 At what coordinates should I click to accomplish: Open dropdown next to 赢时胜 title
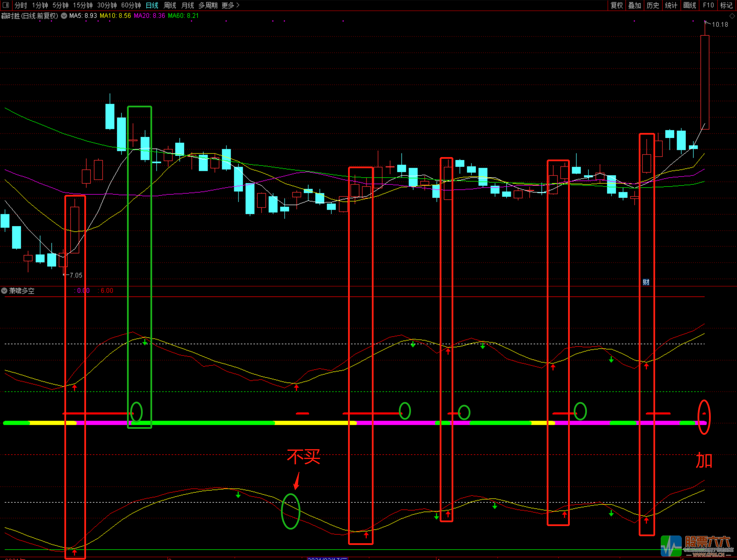[64, 16]
